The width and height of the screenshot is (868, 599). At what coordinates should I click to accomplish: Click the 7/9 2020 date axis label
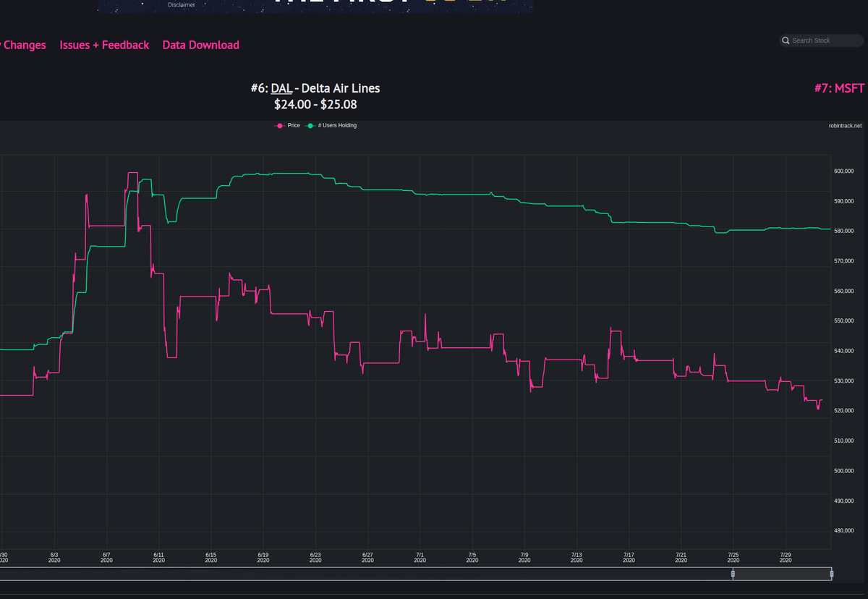[x=524, y=557]
